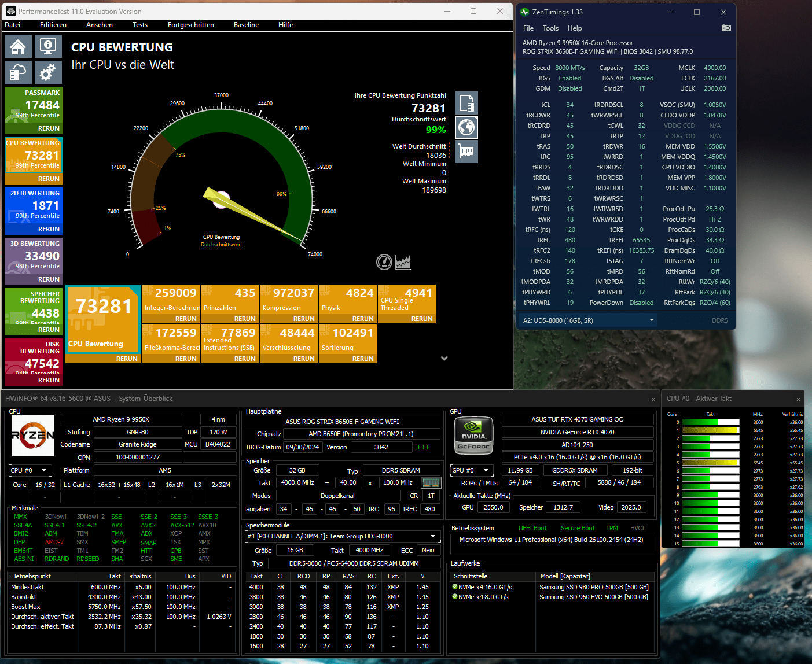Click the Boost Max row in Betriebspunkt table
This screenshot has width=812, height=664.
tap(122, 607)
